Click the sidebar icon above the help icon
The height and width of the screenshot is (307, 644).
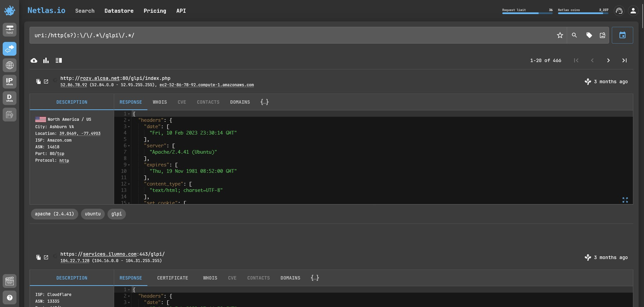9,281
